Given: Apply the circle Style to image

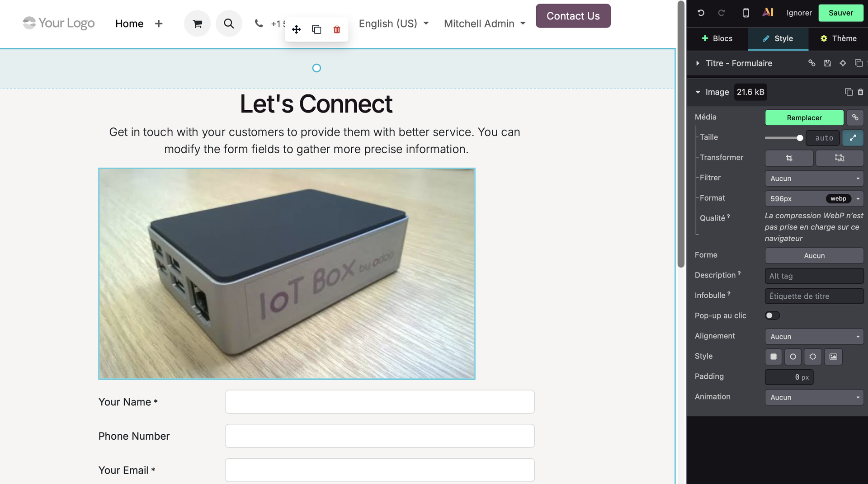Looking at the screenshot, I should (x=793, y=357).
